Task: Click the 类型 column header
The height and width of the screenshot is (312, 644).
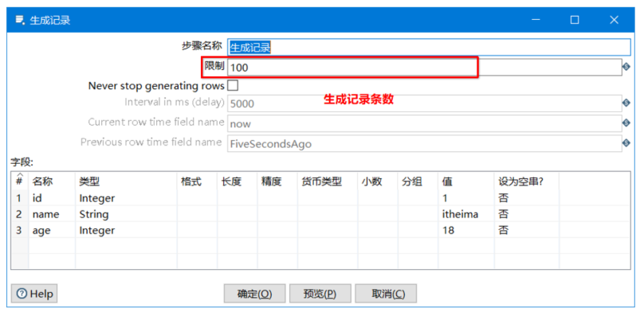Action: 126,181
